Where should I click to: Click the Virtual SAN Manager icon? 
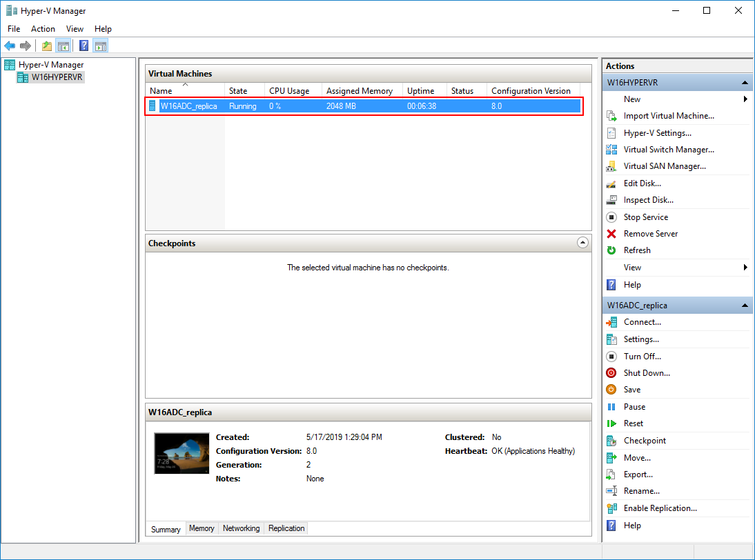click(611, 166)
